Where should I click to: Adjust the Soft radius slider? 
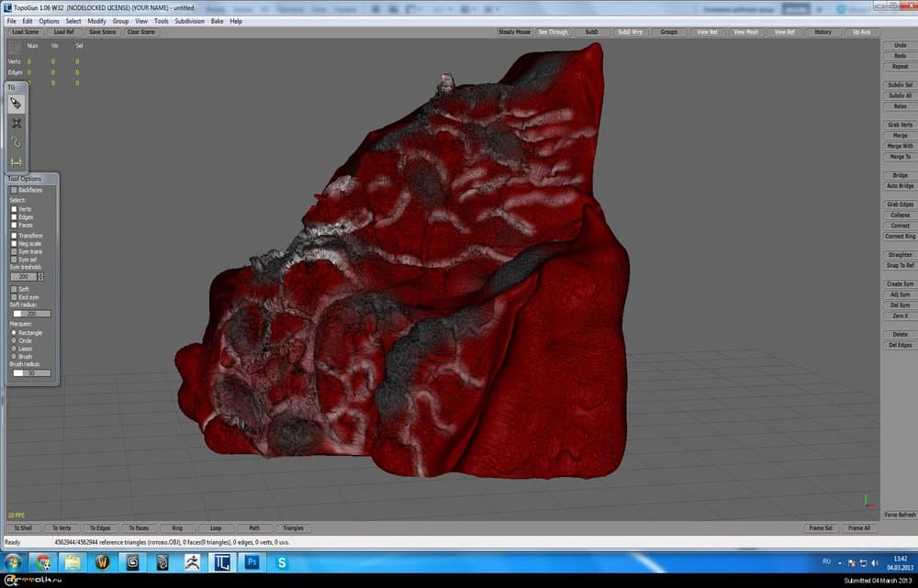[31, 314]
